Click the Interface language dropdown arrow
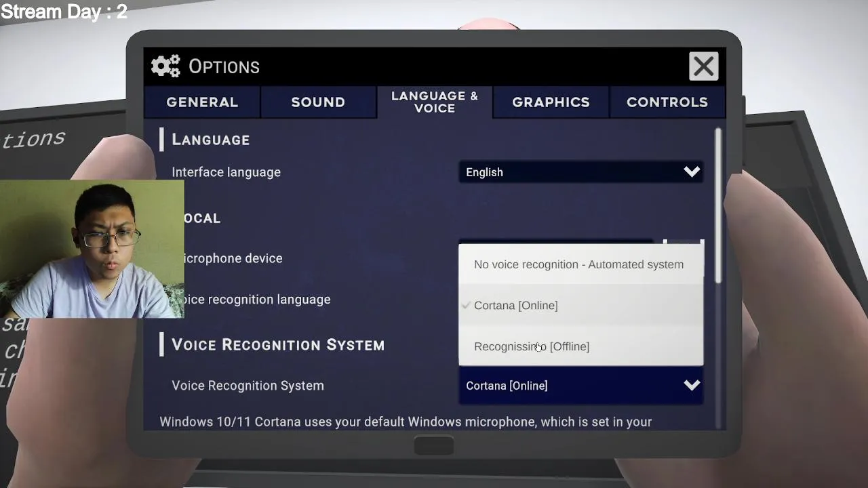The width and height of the screenshot is (868, 488). point(692,172)
